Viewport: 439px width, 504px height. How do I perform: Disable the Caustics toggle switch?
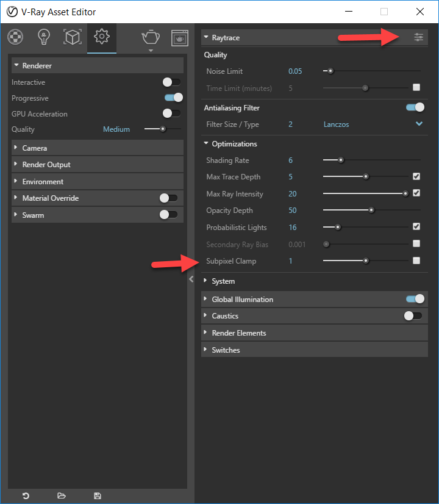413,315
